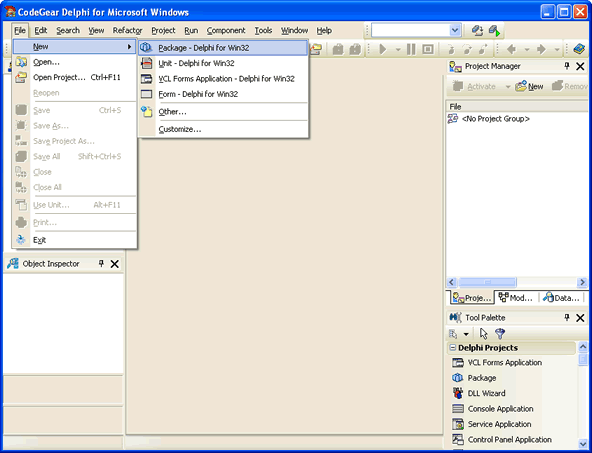Close the Tool Palette panel

point(580,318)
